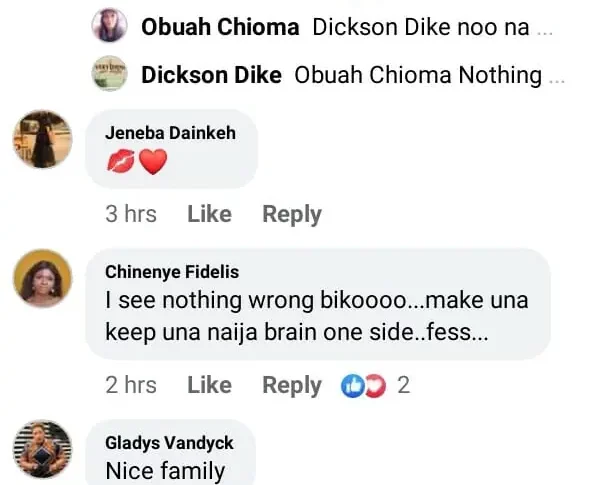
Task: Open Dickson Dike's profile name link
Action: coord(213,75)
